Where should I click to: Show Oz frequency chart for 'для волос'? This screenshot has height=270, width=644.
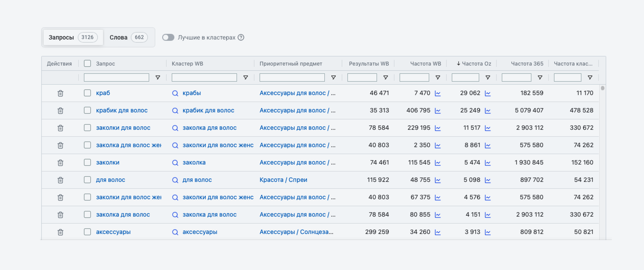(487, 180)
